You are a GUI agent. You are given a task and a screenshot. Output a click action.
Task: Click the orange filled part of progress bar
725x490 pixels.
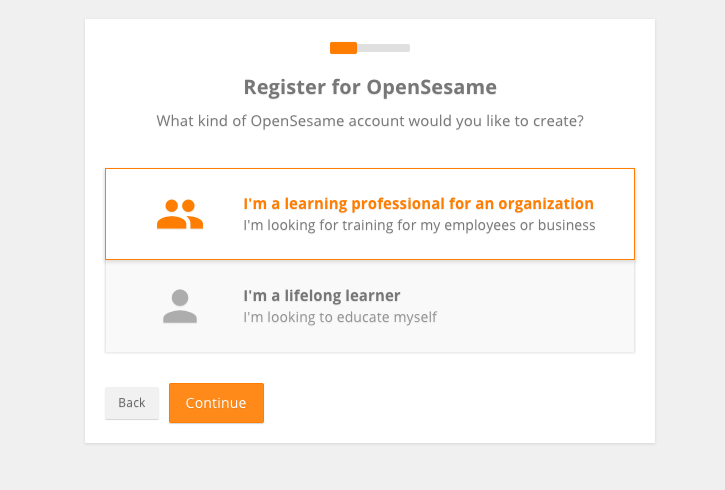(343, 48)
